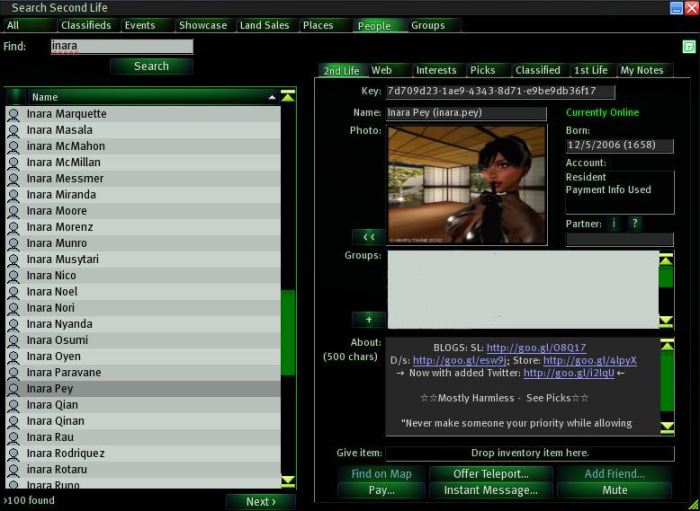Switch to the Picks profile tab
The width and height of the screenshot is (700, 511).
[483, 71]
